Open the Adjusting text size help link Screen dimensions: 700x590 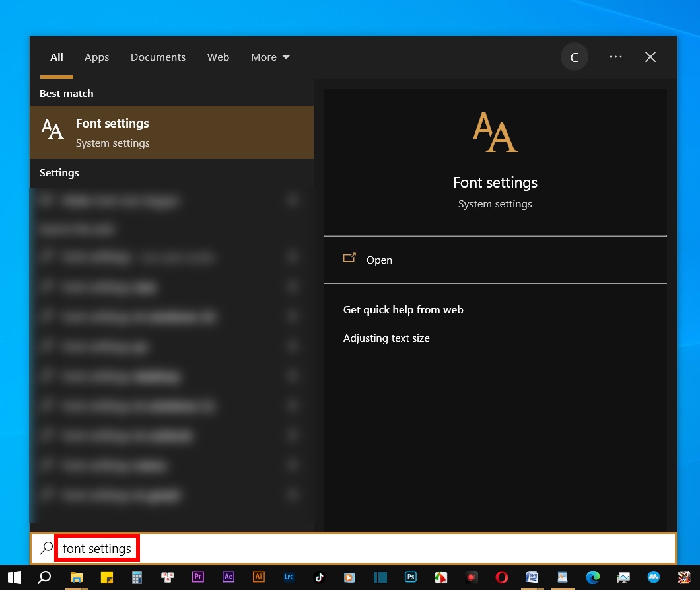(x=386, y=338)
